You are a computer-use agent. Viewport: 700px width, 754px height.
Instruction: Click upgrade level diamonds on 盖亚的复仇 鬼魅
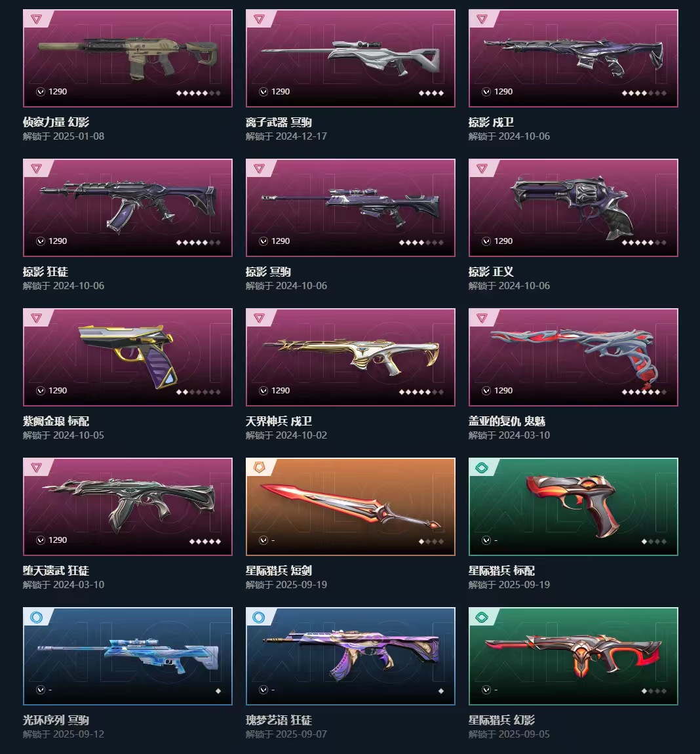tap(644, 392)
